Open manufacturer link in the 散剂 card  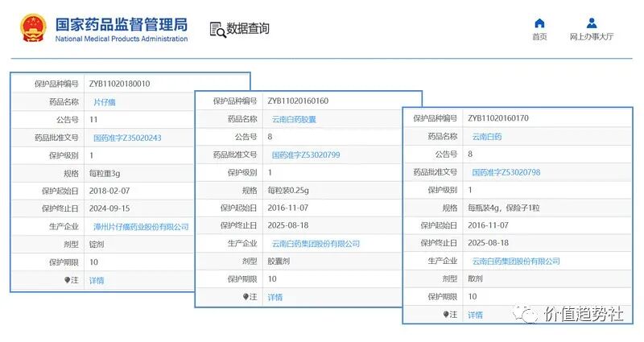point(516,261)
